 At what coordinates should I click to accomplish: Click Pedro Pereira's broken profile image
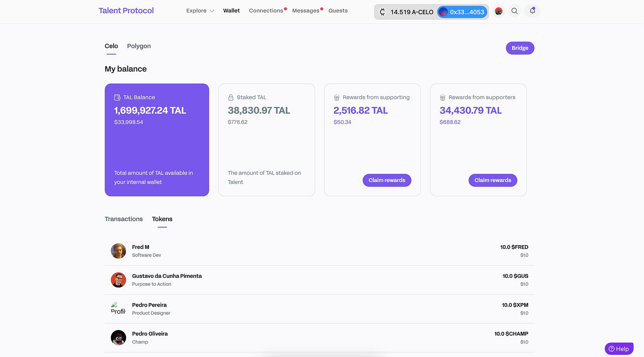pyautogui.click(x=119, y=308)
